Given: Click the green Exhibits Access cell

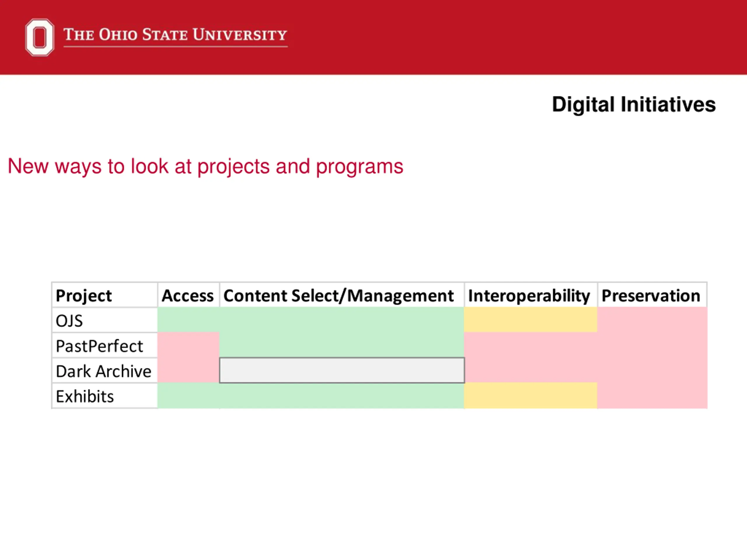Looking at the screenshot, I should pos(189,395).
